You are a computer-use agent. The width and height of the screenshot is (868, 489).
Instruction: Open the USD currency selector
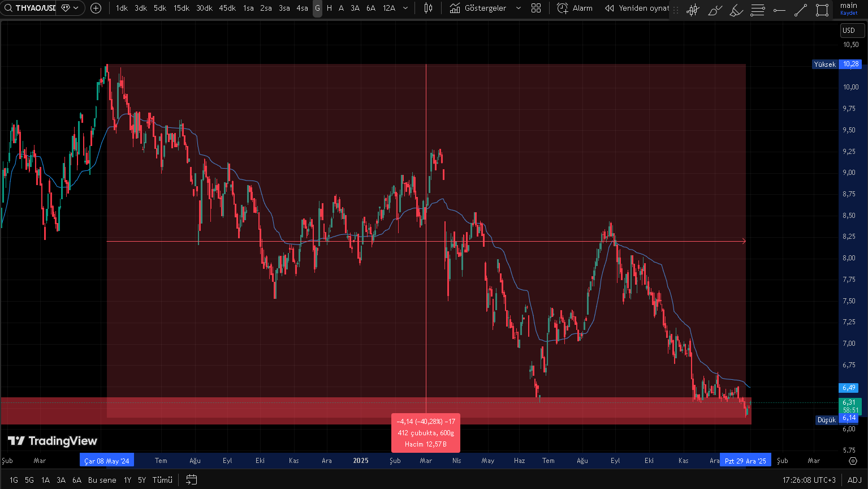point(849,31)
